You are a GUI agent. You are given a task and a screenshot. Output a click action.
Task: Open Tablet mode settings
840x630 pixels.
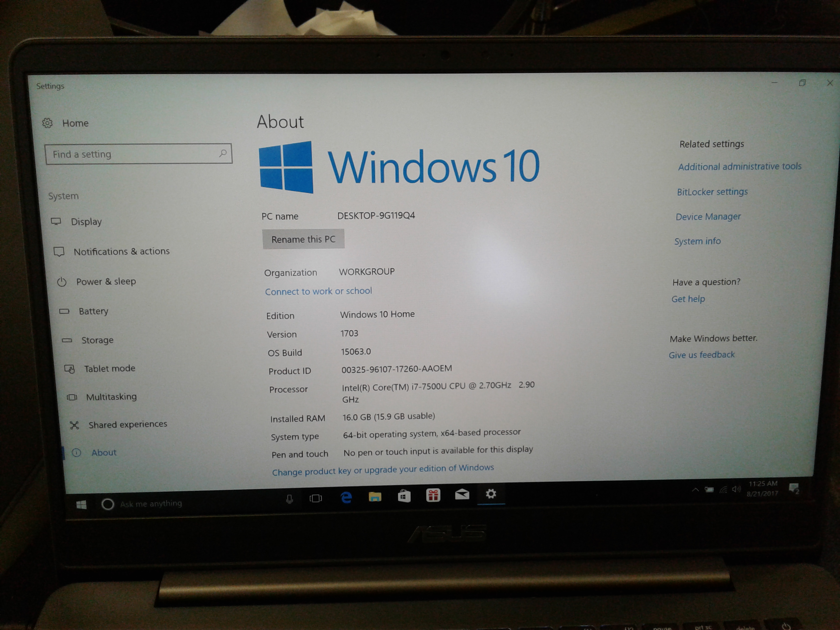click(x=109, y=368)
